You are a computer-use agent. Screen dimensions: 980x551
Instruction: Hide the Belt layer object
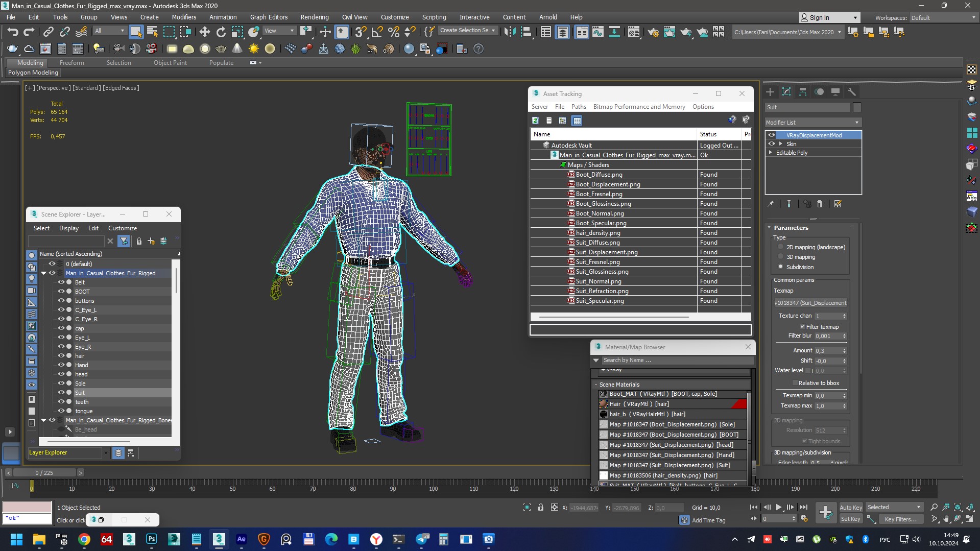tap(61, 282)
